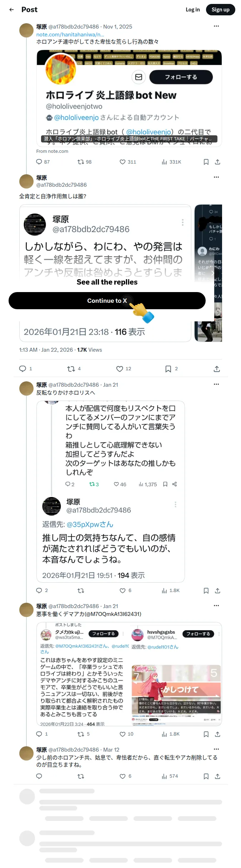Click the Log in button
Viewport: 241px width, 868px height.
tap(192, 10)
